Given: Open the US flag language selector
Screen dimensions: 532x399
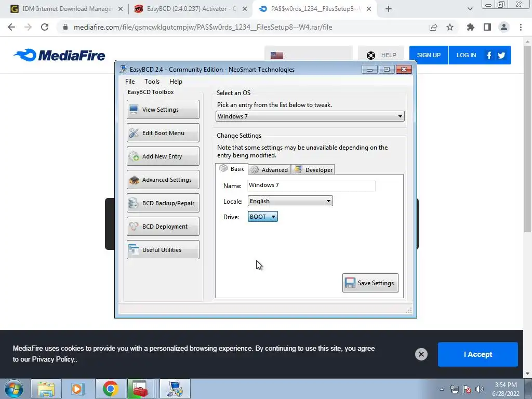Looking at the screenshot, I should tap(308, 55).
